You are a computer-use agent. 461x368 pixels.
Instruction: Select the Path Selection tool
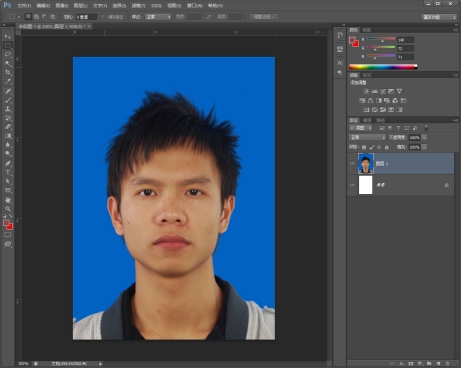tap(8, 182)
